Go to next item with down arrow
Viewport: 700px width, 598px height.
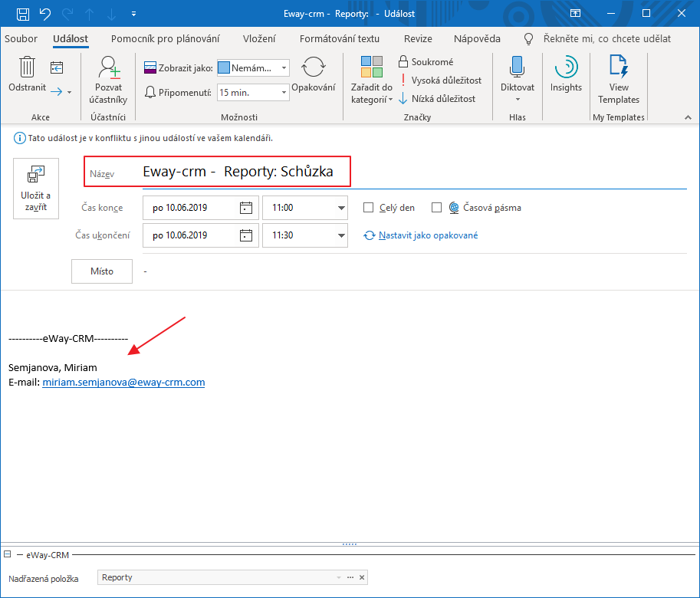111,14
